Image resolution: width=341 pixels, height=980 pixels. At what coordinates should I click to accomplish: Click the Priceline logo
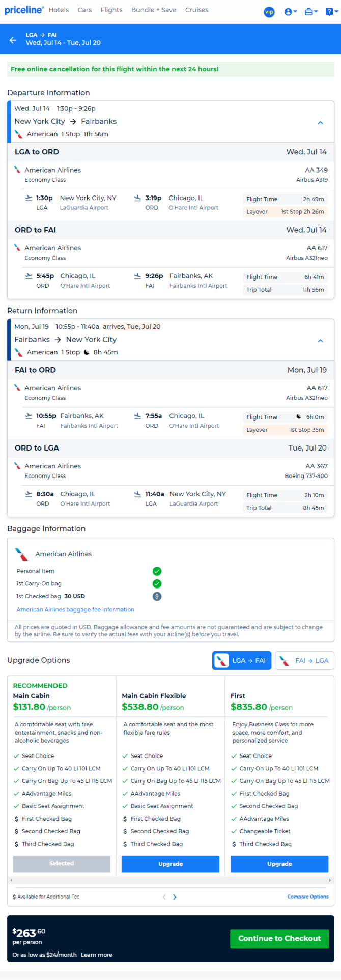point(24,10)
